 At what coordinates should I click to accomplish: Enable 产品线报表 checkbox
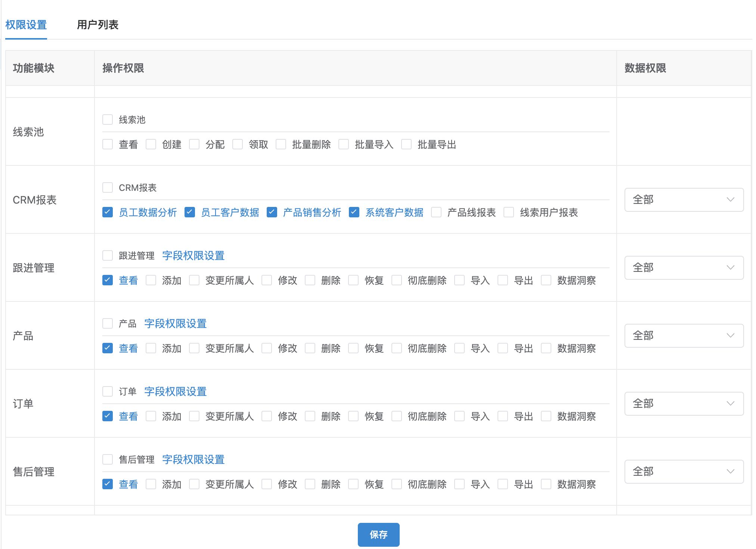coord(436,213)
